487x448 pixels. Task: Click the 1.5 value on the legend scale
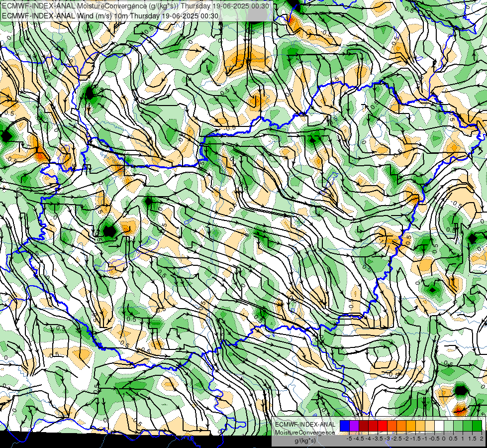tap(473, 439)
